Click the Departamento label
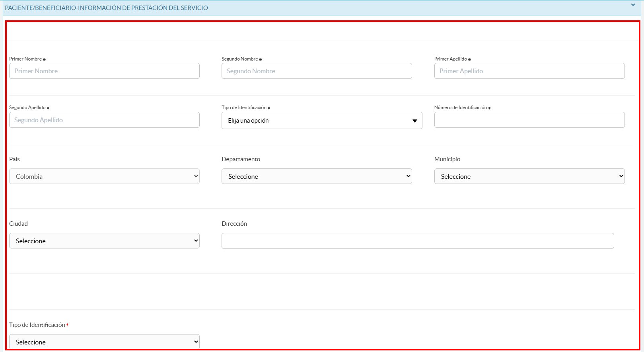The height and width of the screenshot is (352, 644). [x=241, y=159]
